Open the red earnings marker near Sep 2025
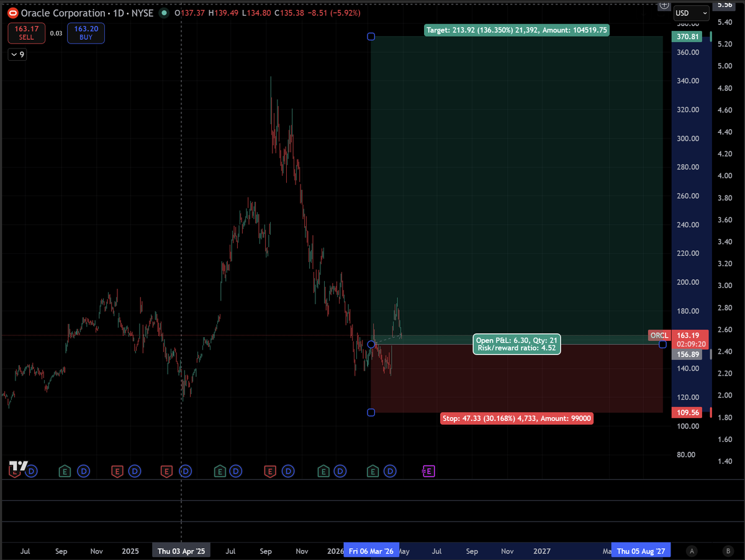Screen dimensions: 745x560 pos(269,471)
